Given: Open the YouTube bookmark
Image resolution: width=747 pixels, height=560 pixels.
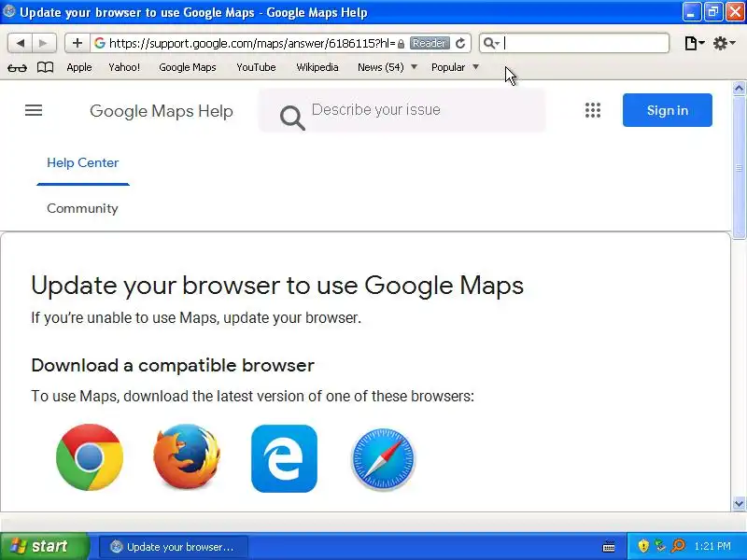Looking at the screenshot, I should (x=256, y=67).
